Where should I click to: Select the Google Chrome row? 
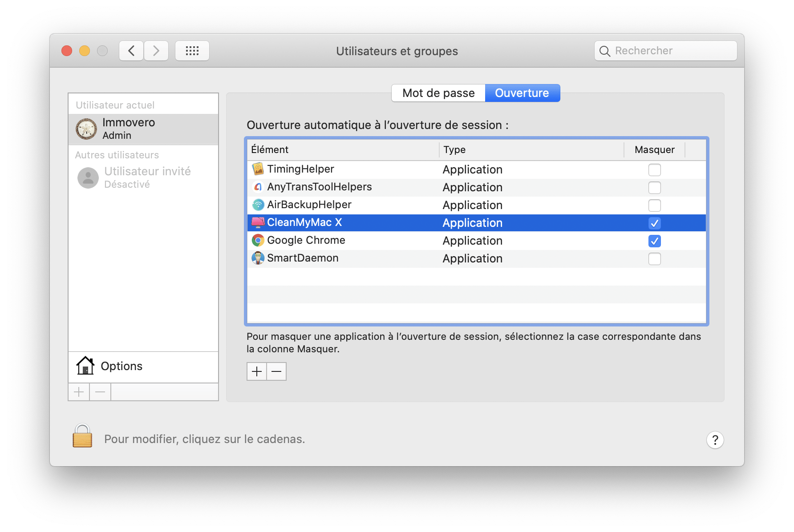477,241
